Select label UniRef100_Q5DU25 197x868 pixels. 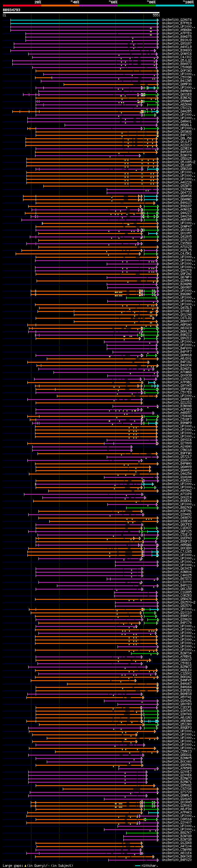176,159
